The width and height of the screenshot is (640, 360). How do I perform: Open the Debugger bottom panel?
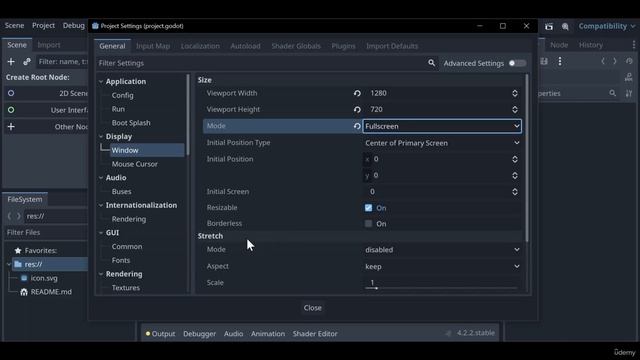(199, 333)
